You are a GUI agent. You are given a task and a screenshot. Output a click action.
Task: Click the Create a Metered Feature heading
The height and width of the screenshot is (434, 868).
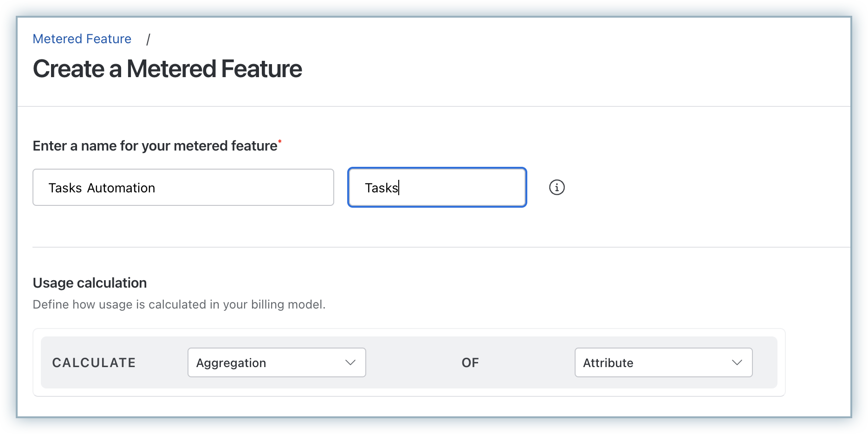167,69
